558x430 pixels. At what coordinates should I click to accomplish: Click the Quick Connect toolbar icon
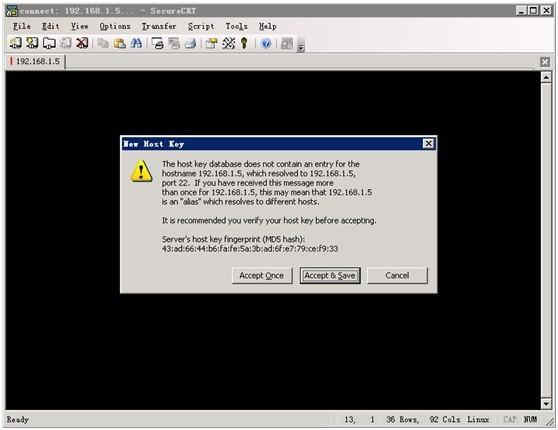tap(32, 43)
